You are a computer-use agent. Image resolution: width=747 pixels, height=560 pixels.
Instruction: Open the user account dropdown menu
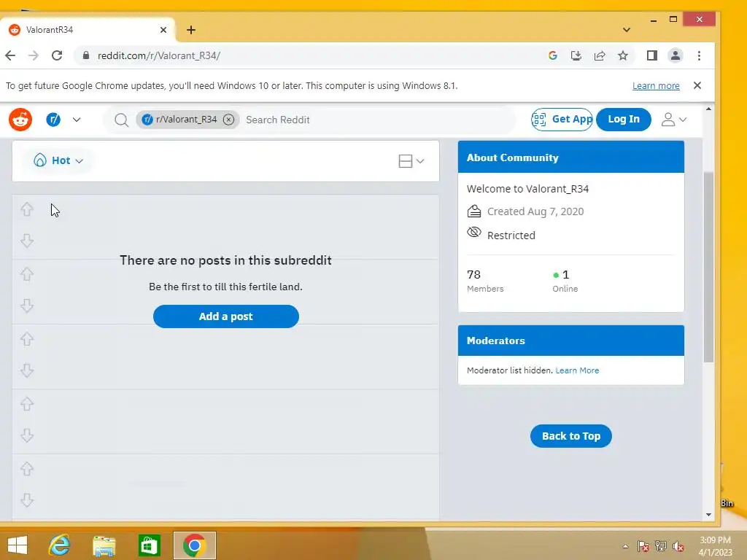tap(673, 120)
